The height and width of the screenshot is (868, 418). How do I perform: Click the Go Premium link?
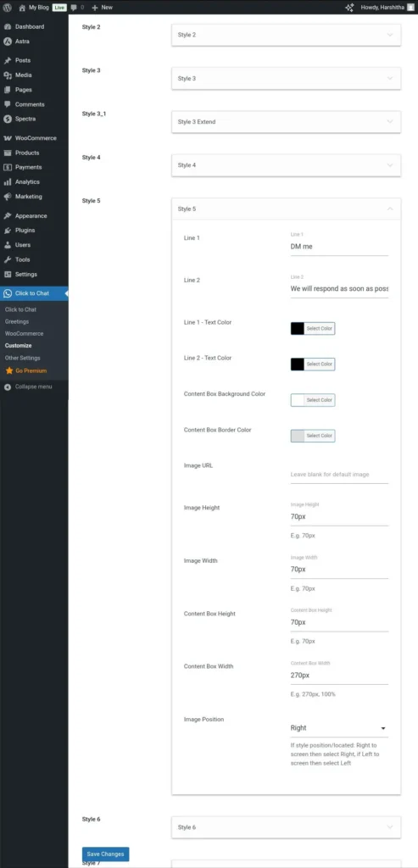click(x=31, y=371)
